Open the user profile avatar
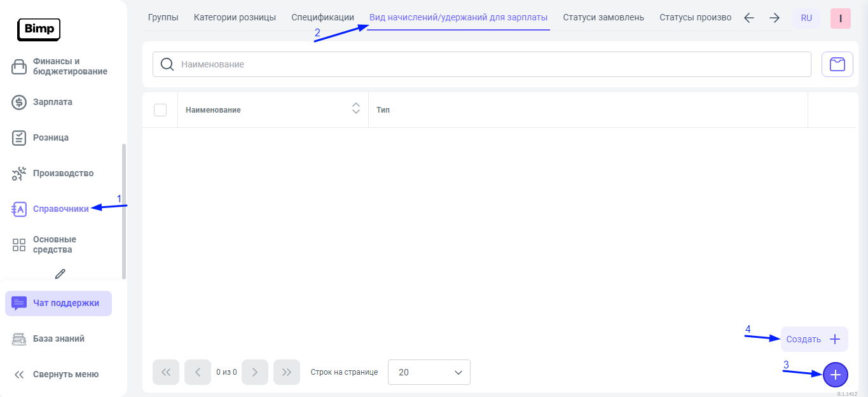This screenshot has height=397, width=868. click(841, 18)
